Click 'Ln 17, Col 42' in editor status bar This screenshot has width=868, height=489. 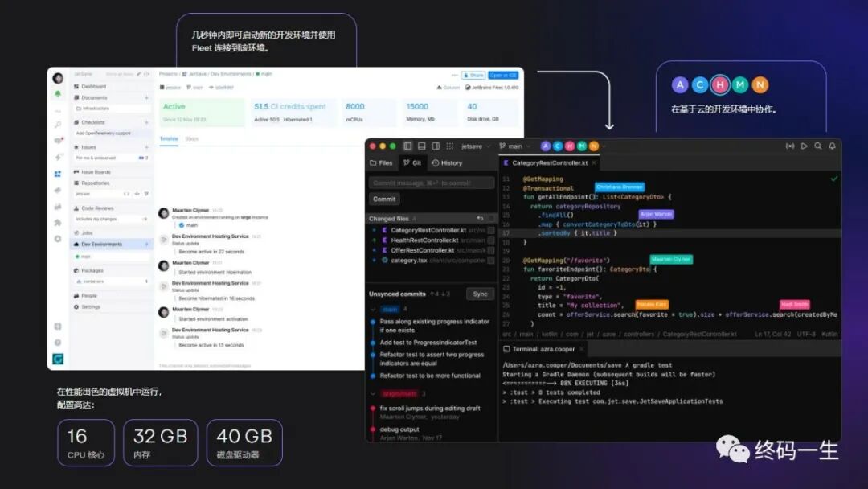773,334
